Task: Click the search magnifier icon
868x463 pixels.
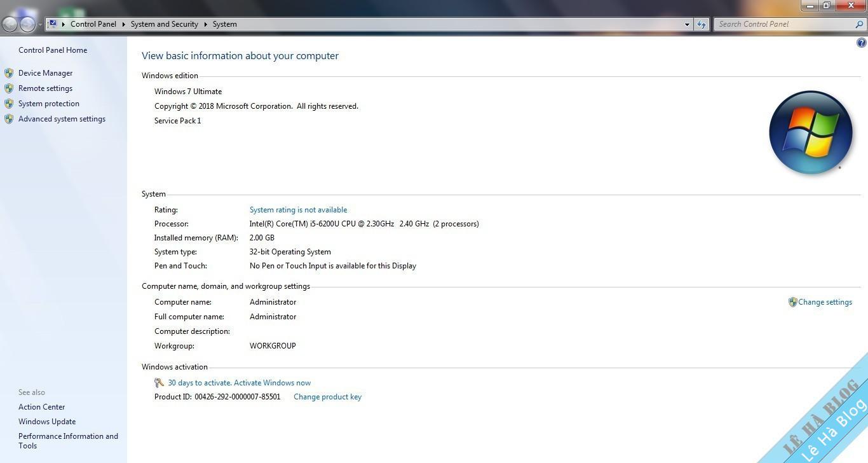Action: 860,24
